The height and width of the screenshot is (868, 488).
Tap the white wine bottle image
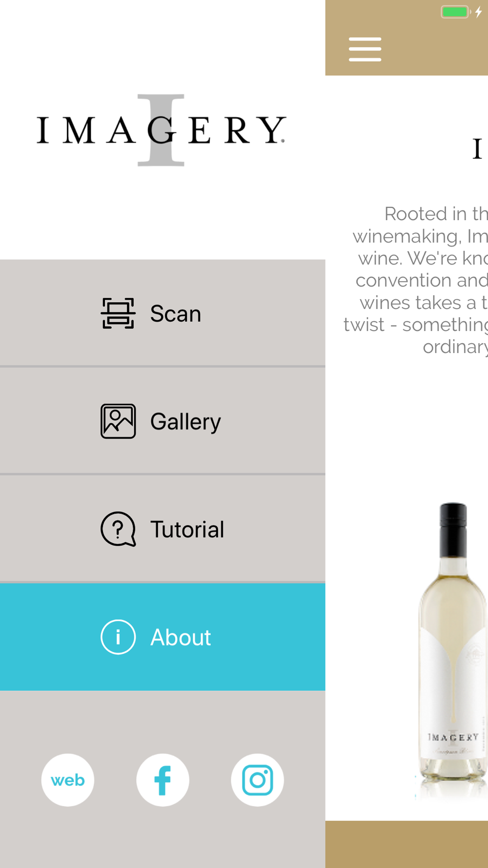pos(451,649)
